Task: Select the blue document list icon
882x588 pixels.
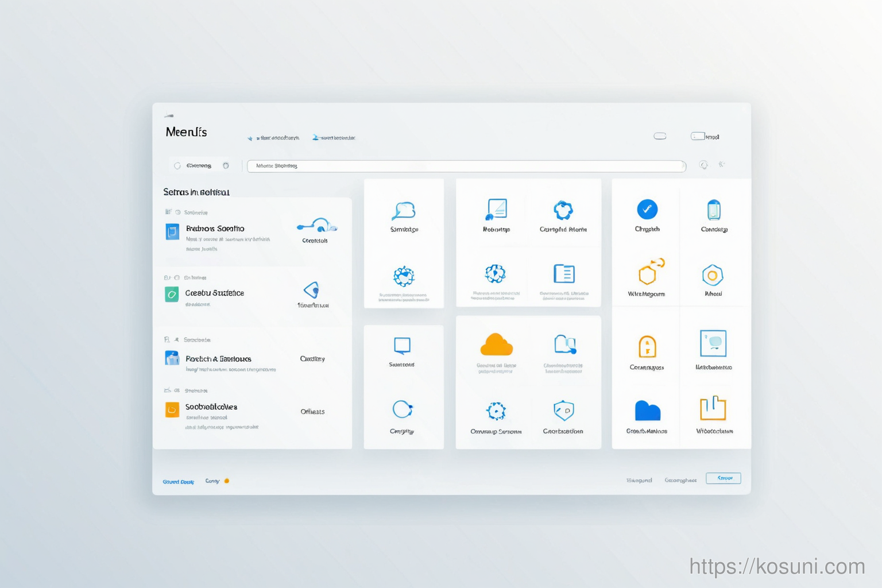Action: point(564,274)
